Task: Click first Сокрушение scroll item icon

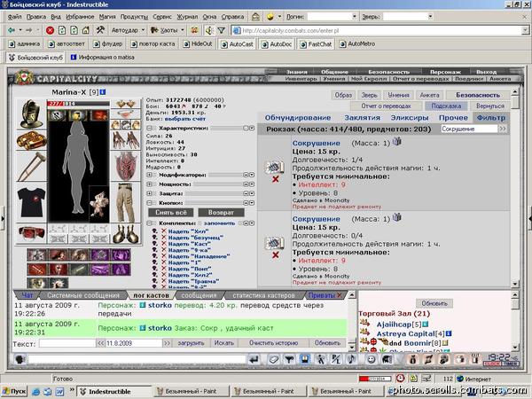Action: click(275, 167)
